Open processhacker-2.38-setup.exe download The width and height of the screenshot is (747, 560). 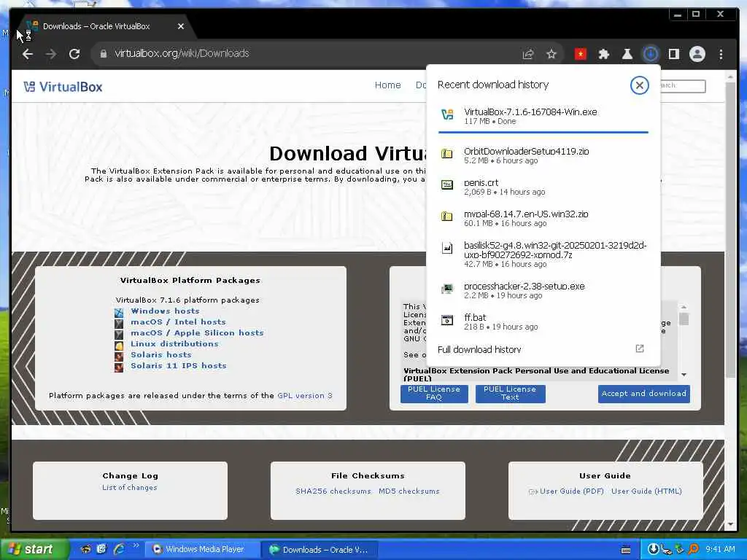pyautogui.click(x=543, y=290)
